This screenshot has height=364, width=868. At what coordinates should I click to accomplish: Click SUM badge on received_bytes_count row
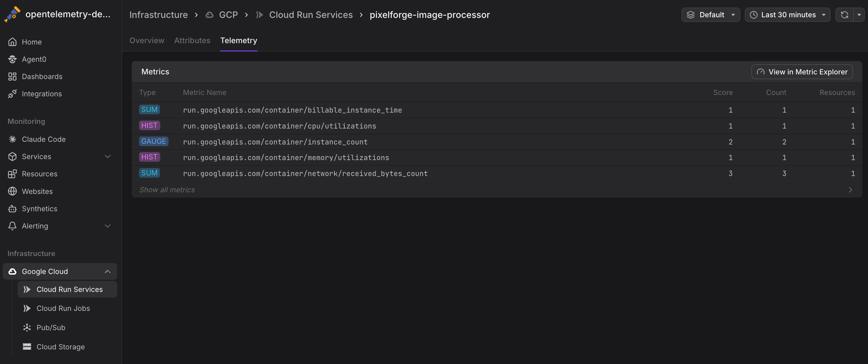[149, 173]
